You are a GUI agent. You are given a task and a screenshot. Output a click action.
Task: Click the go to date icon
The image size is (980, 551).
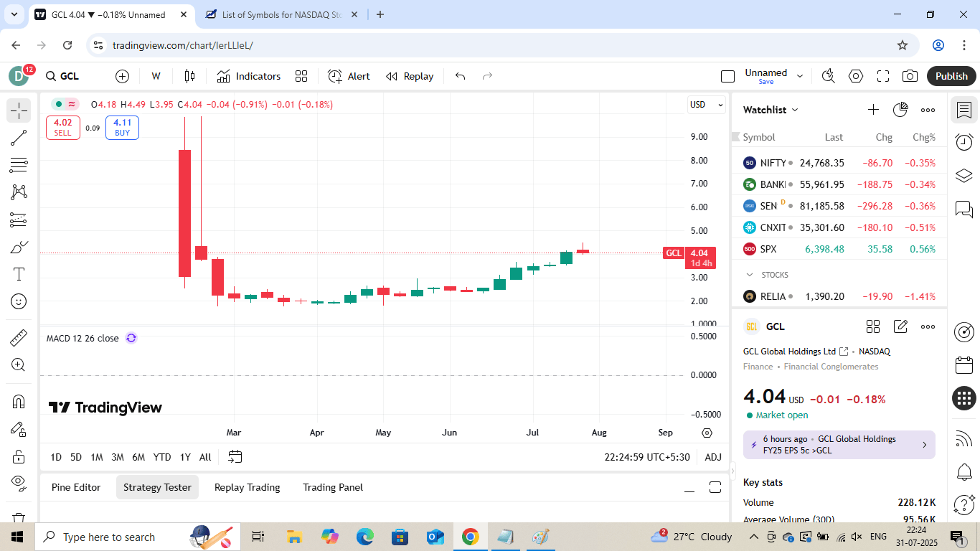(x=235, y=456)
